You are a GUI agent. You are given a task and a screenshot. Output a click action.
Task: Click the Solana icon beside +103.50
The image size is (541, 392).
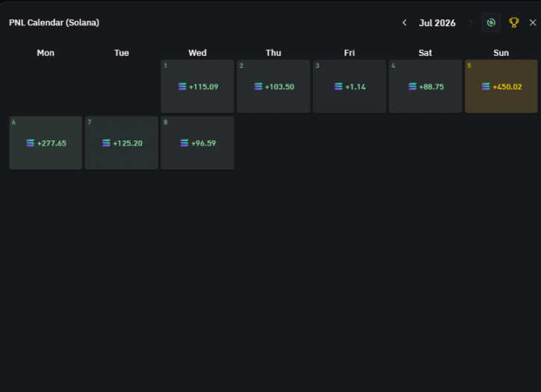pyautogui.click(x=258, y=87)
